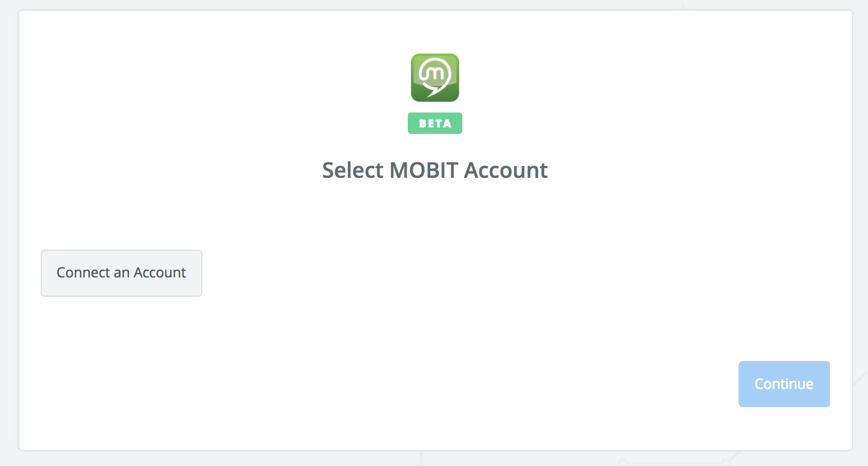Click the word Select in the title
The height and width of the screenshot is (466, 868).
(353, 170)
